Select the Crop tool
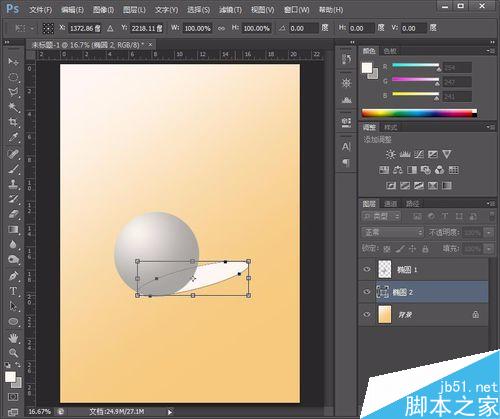This screenshot has width=500, height=419. pyautogui.click(x=13, y=122)
